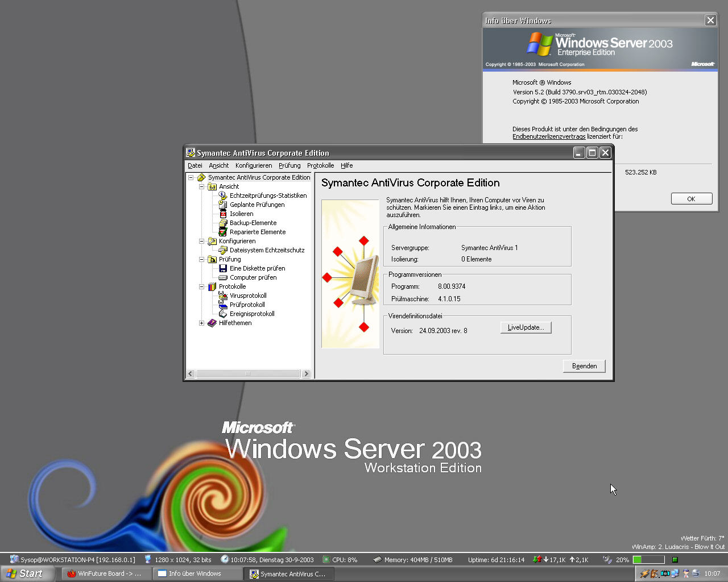Viewport: 728px width, 582px height.
Task: Select Prüfprotokoll in the Protokolle branch
Action: point(247,305)
